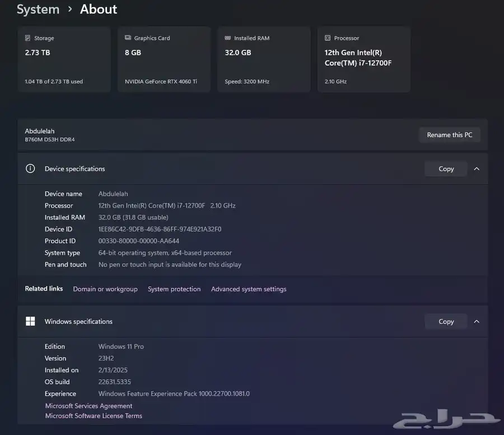Click the Device specifications info icon
Viewport: 504px width, 435px height.
point(30,169)
